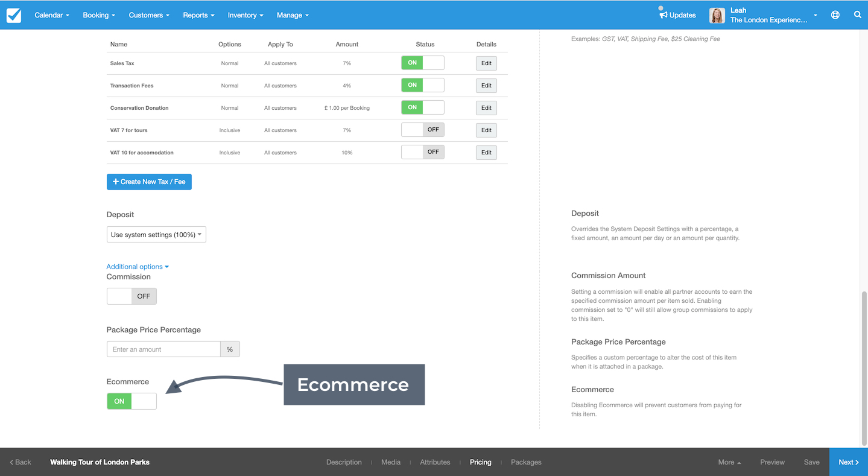Open the Customers menu
The width and height of the screenshot is (868, 476).
[x=149, y=15]
